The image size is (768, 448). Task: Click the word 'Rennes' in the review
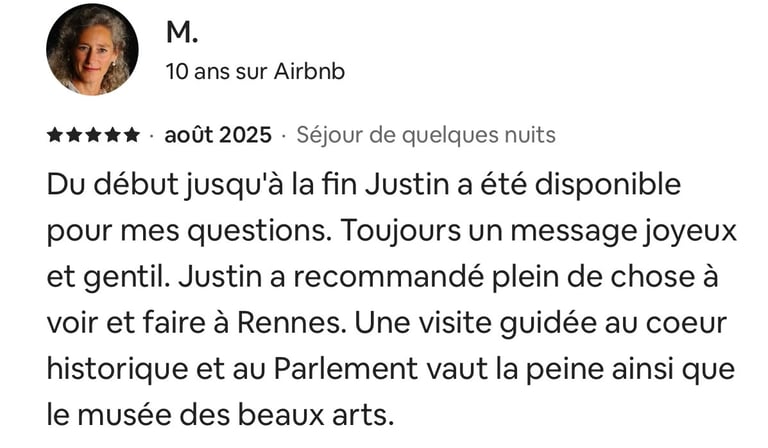coord(292,324)
